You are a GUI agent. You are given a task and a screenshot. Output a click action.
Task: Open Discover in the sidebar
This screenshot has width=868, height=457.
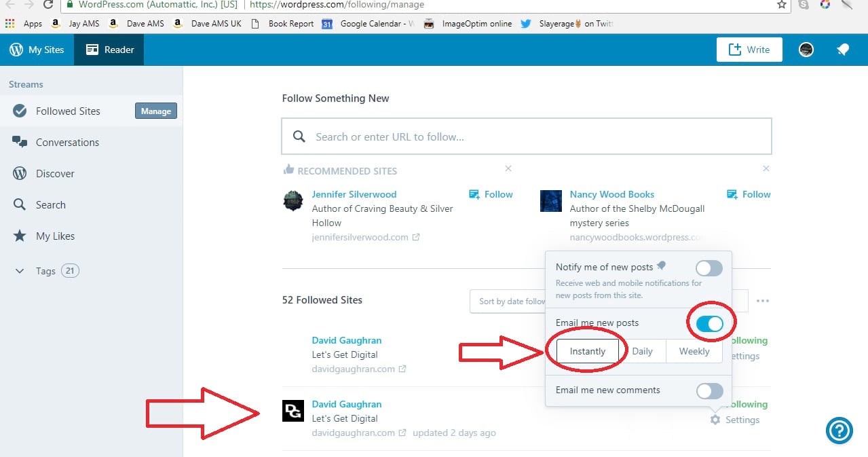(x=55, y=174)
